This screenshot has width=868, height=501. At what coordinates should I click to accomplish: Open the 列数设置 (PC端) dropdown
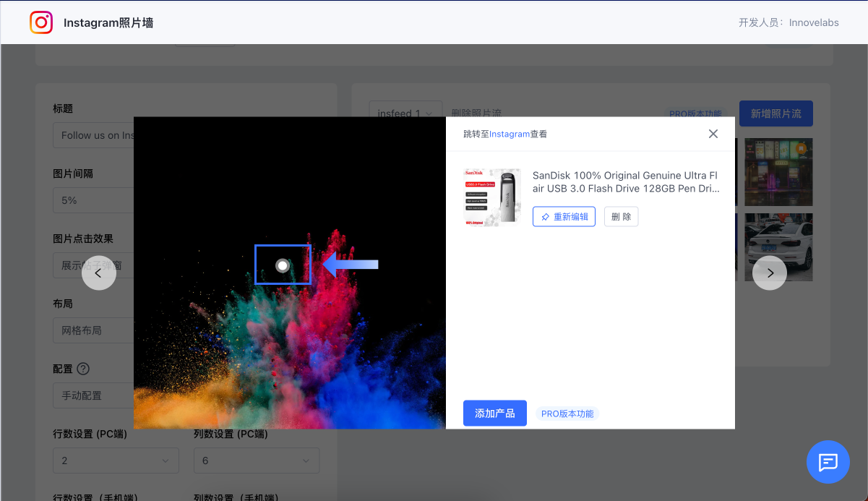pyautogui.click(x=256, y=461)
